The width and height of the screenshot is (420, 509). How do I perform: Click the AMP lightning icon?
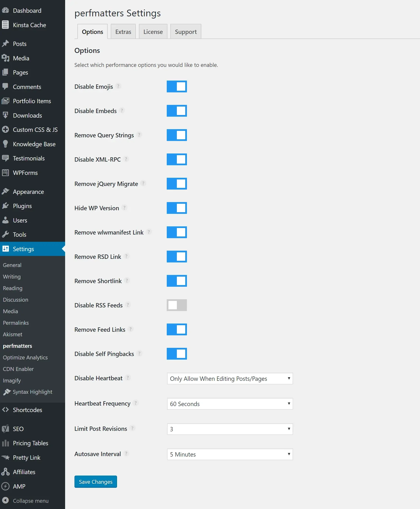(x=6, y=486)
